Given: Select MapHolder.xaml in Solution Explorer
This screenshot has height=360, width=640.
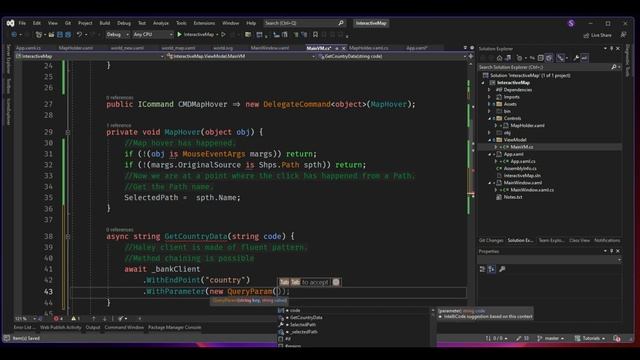Looking at the screenshot, I should tap(527, 126).
